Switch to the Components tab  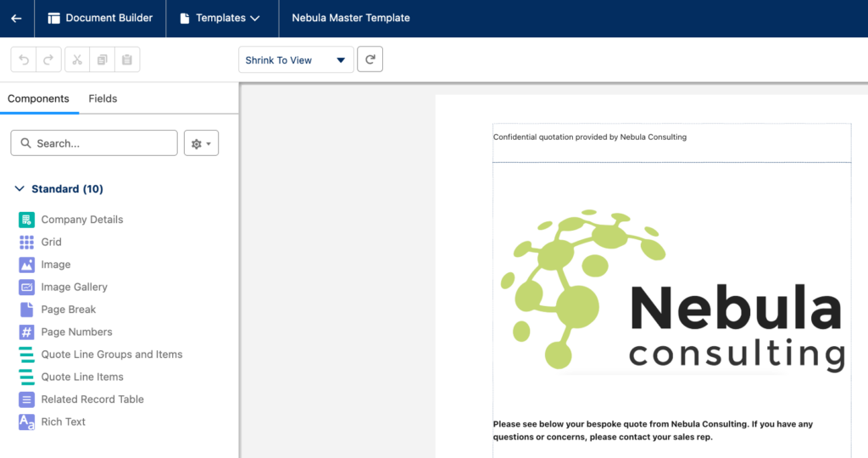click(38, 98)
